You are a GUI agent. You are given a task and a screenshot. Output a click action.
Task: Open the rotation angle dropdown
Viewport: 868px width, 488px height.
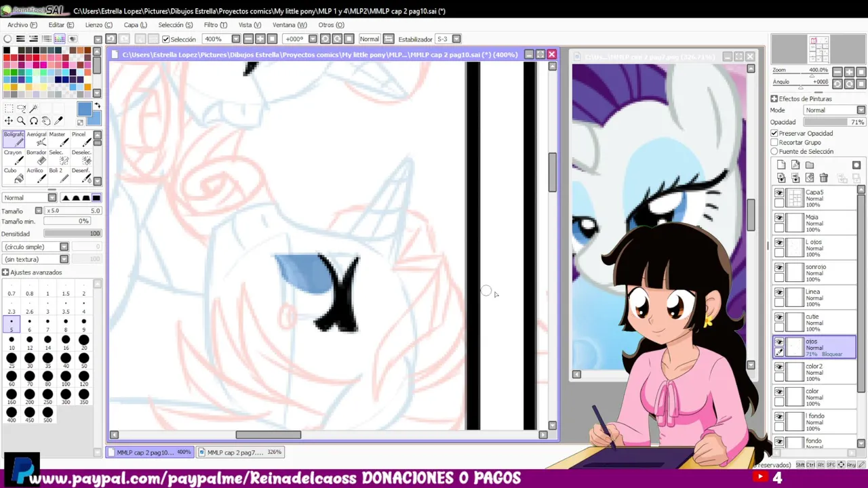(313, 39)
